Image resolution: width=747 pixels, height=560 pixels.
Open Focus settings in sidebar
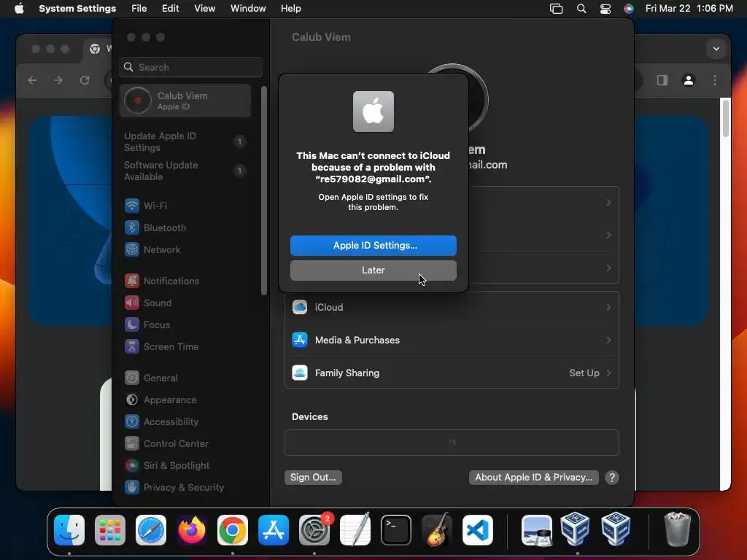point(186,324)
